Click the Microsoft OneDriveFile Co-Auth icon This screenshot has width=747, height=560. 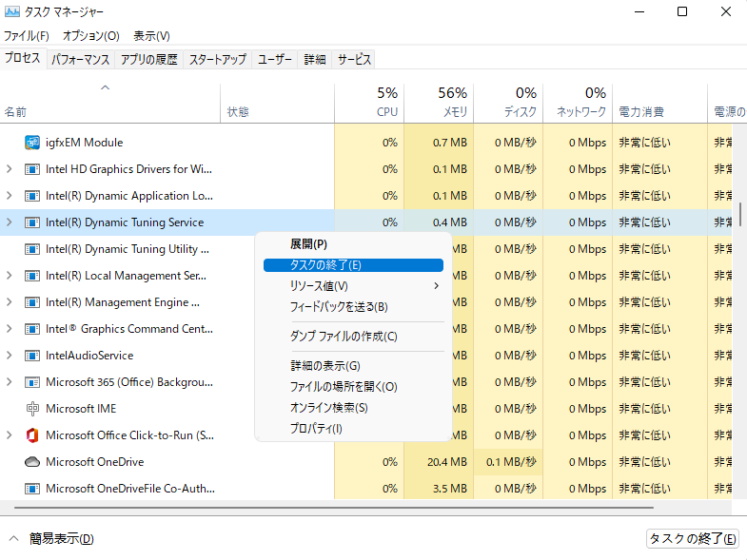tap(32, 489)
